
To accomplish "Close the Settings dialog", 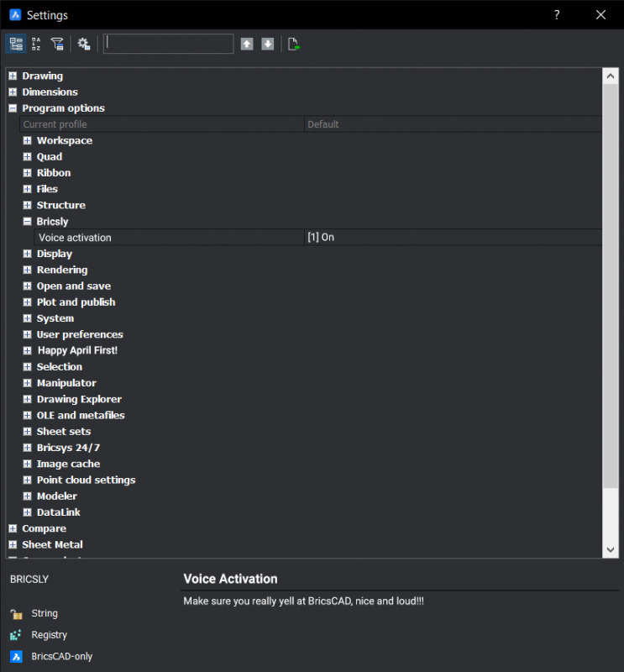I will [600, 15].
